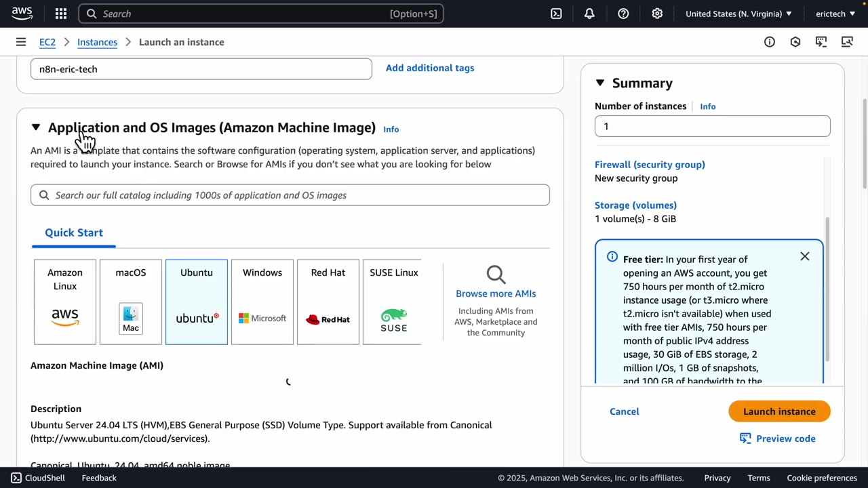Click the AMI catalog search field
Viewport: 868px width, 488px height.
pos(290,195)
